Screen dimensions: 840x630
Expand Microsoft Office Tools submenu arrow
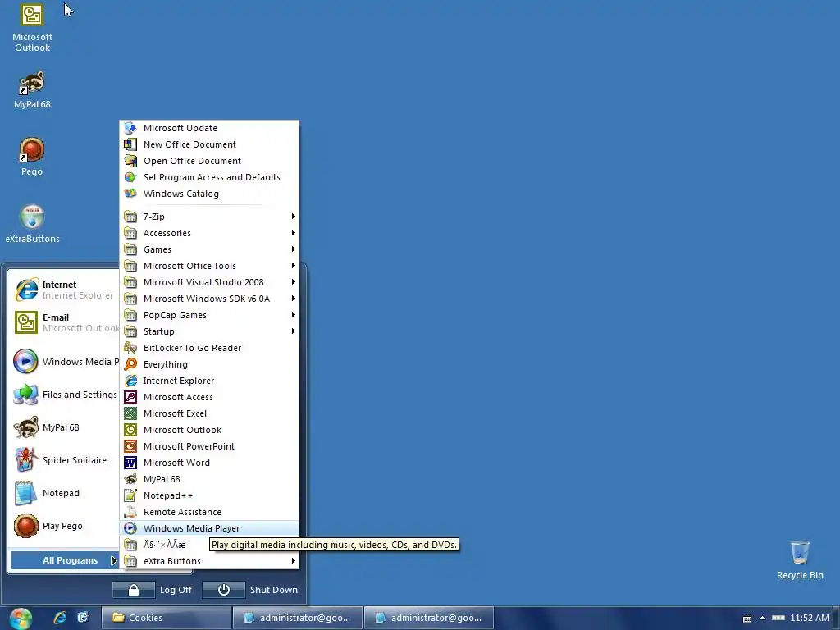click(x=294, y=266)
